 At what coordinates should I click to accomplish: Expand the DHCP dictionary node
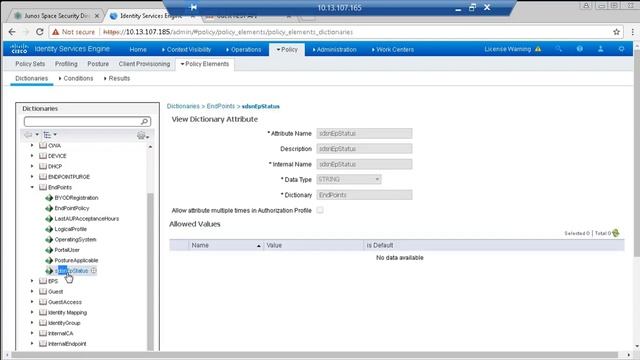tap(32, 167)
